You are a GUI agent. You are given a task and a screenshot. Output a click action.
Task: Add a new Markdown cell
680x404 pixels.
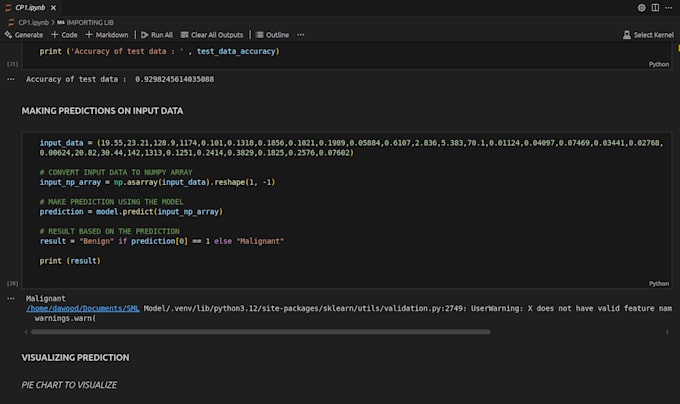click(x=108, y=34)
